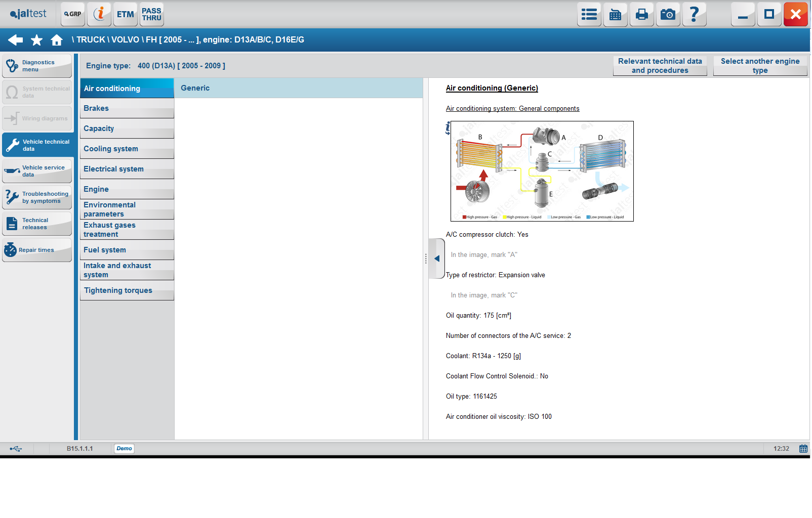812x518 pixels.
Task: Take a screenshot with the camera icon
Action: tap(668, 14)
